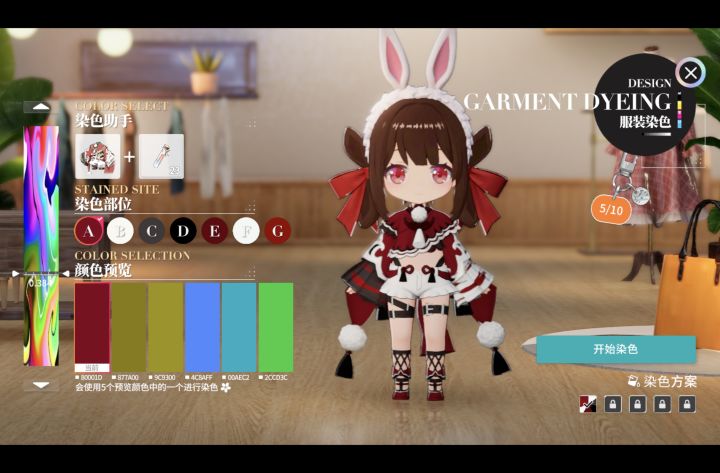The height and width of the screenshot is (473, 720).
Task: Pick the yellow-green swatch 9C9300
Action: pyautogui.click(x=166, y=327)
